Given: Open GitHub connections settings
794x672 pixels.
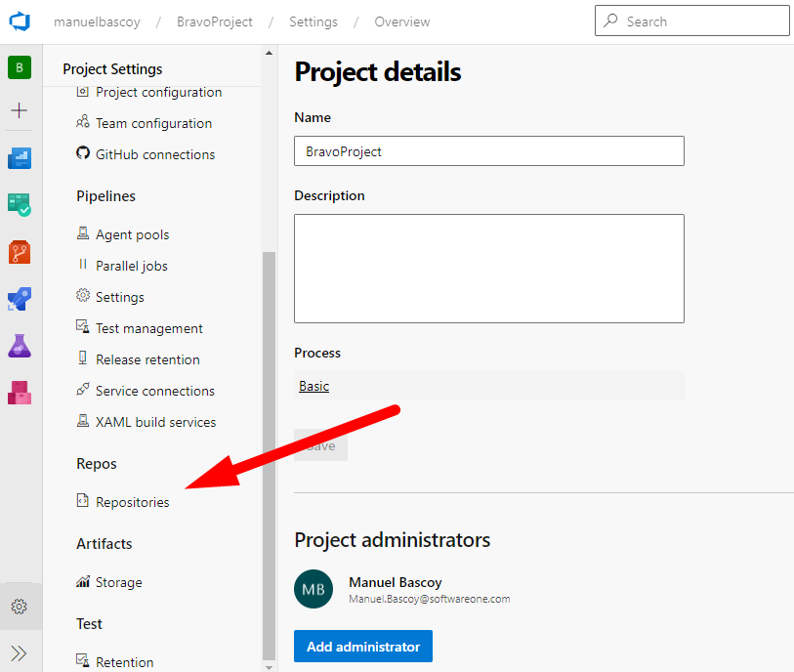Looking at the screenshot, I should point(154,154).
